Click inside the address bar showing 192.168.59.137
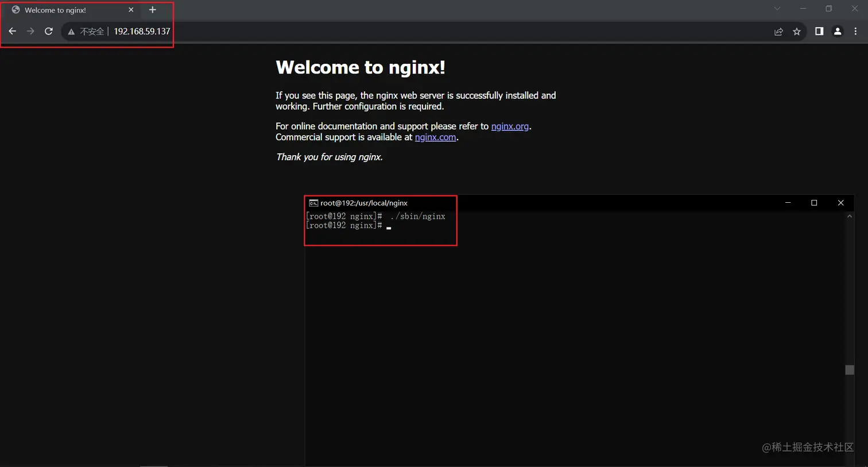Image resolution: width=868 pixels, height=467 pixels. coord(142,31)
